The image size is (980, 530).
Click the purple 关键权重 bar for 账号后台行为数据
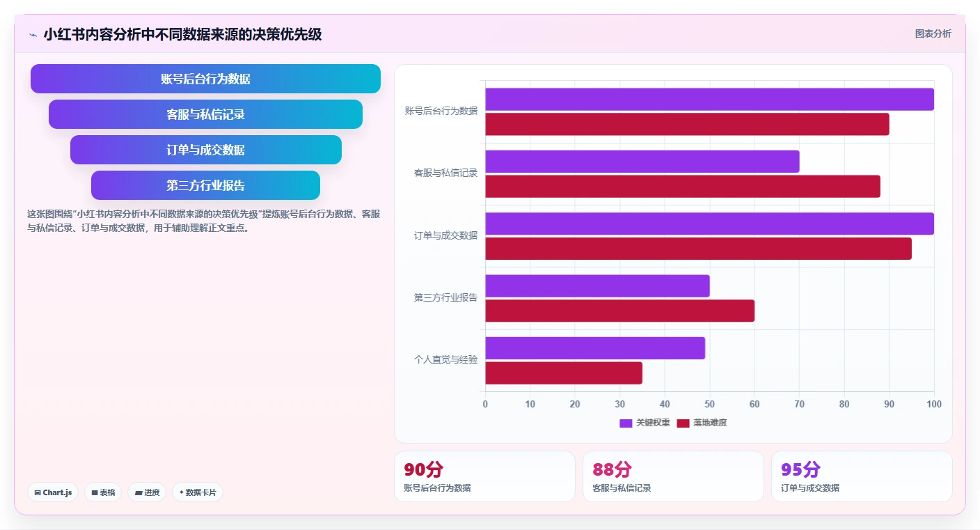(709, 100)
